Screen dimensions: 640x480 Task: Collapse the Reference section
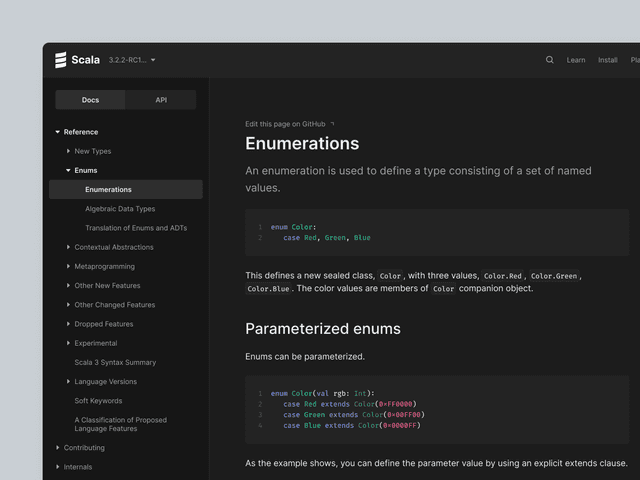[58, 132]
